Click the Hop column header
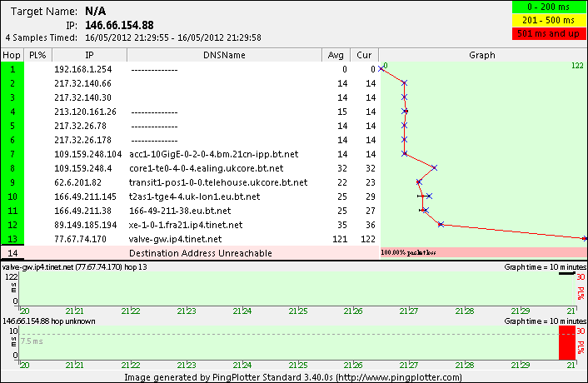Viewport: 588px width, 383px height. point(12,55)
